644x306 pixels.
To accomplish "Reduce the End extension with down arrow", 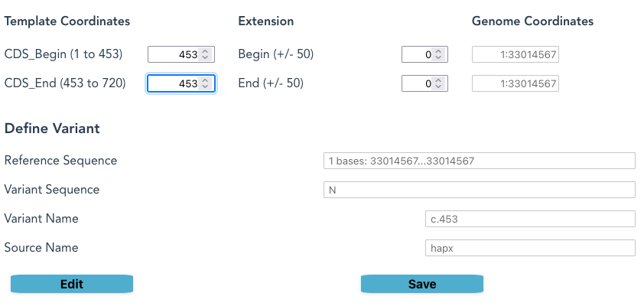I will click(x=437, y=86).
